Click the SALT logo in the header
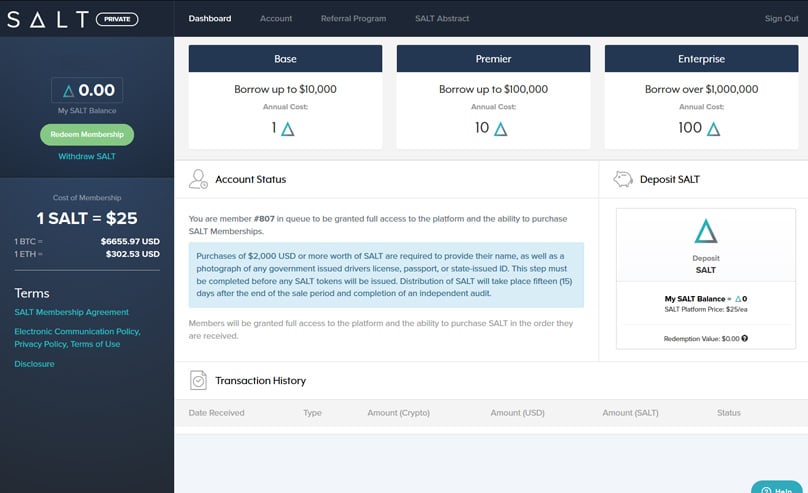The width and height of the screenshot is (808, 493). 48,20
